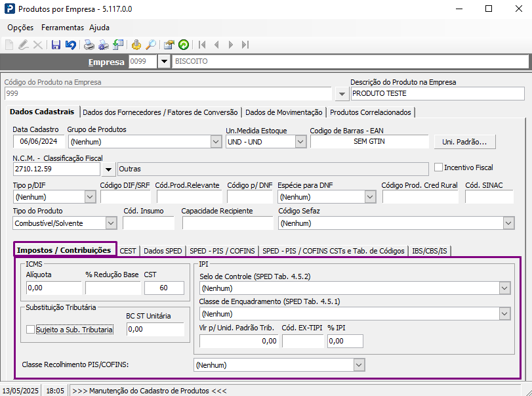
Task: Open the Código do Produto lookup arrow
Action: pyautogui.click(x=342, y=94)
